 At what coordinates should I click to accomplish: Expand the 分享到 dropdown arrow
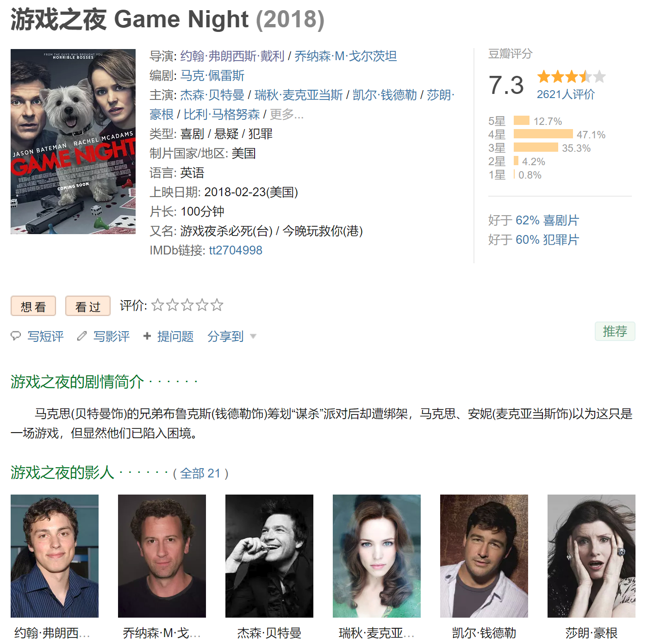253,336
